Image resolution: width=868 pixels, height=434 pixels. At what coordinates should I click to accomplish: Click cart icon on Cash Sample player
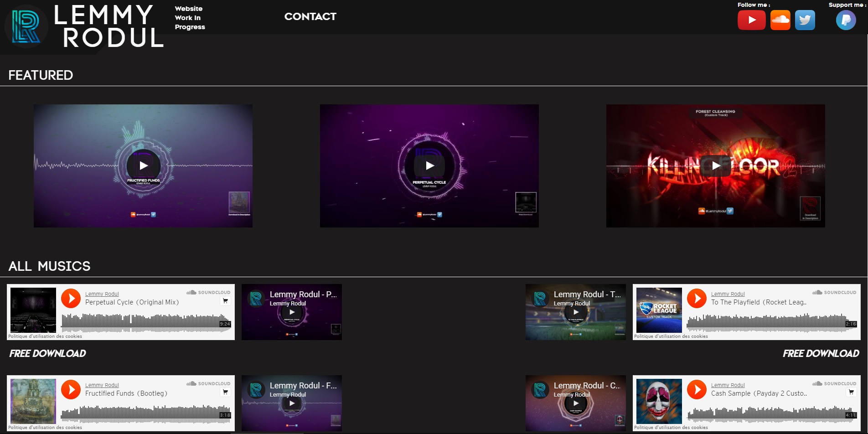[x=851, y=392]
